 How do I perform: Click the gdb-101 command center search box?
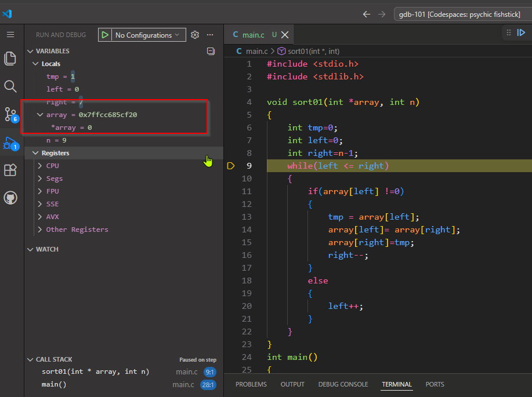point(463,14)
